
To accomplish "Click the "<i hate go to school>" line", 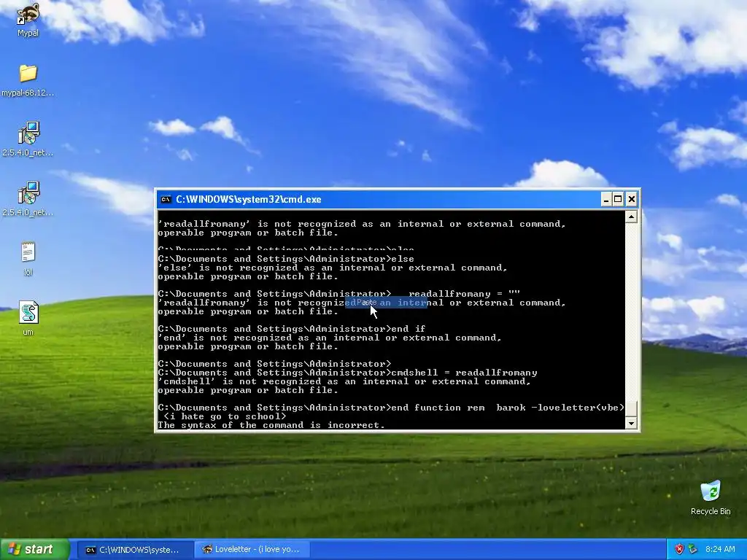I will 225,416.
